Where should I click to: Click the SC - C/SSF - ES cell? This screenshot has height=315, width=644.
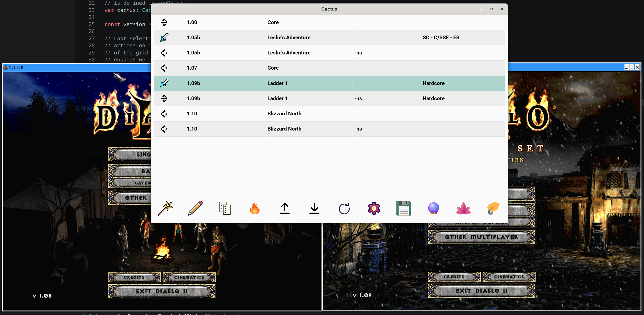(441, 38)
